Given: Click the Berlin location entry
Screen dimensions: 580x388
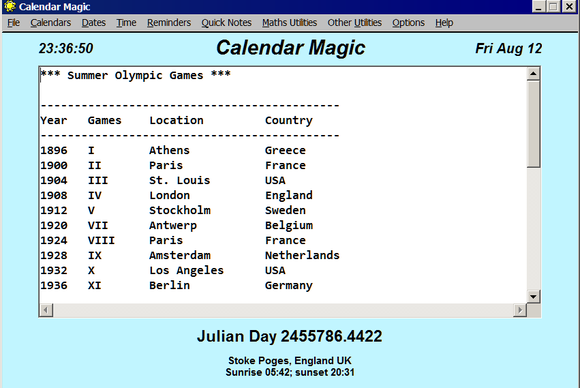Looking at the screenshot, I should coord(169,285).
